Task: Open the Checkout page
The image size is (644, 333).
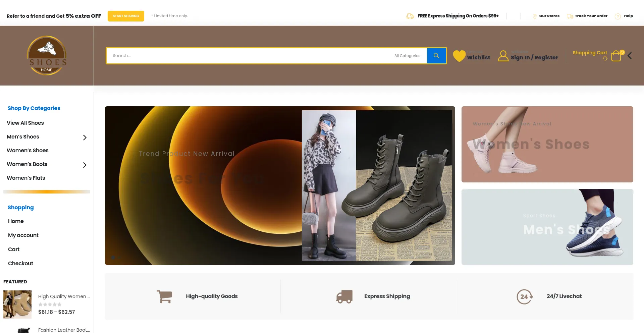Action: pyautogui.click(x=20, y=263)
